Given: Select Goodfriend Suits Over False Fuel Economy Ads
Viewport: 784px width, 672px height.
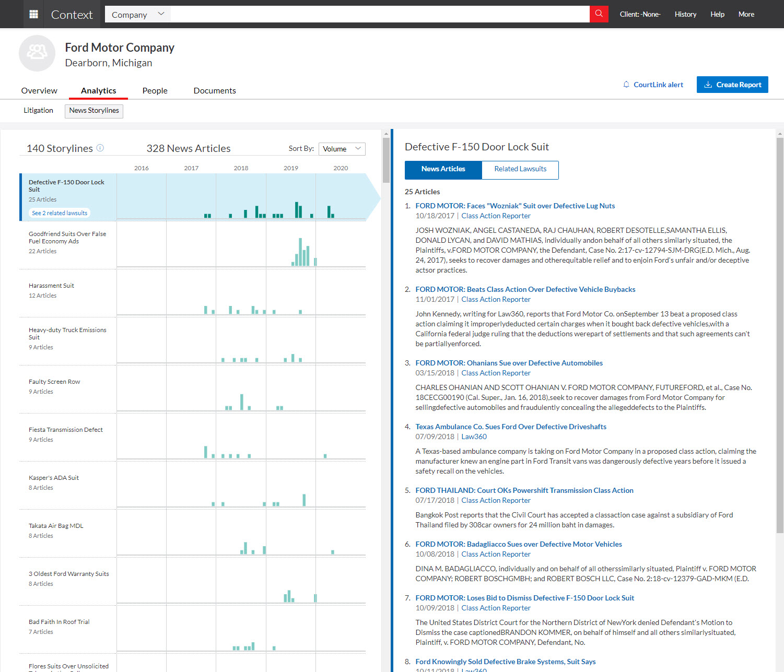Looking at the screenshot, I should click(67, 238).
